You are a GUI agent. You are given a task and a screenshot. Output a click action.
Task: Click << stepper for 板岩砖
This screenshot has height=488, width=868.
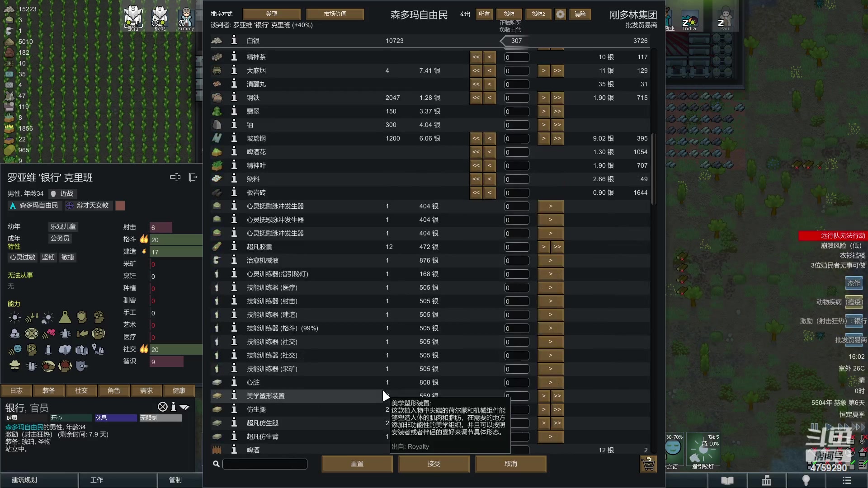476,192
